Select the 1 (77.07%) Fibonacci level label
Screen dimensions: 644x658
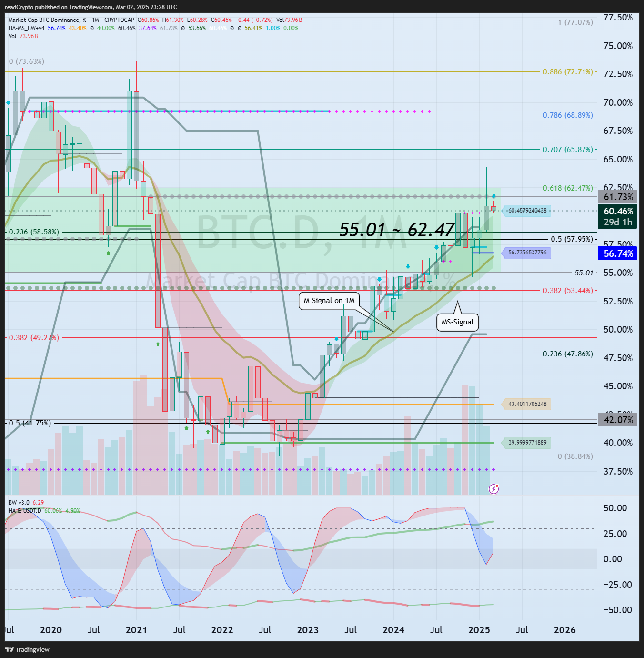tap(575, 22)
